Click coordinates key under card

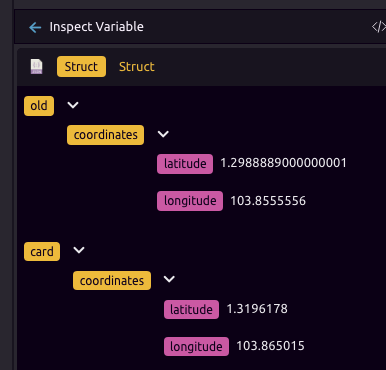tap(112, 281)
